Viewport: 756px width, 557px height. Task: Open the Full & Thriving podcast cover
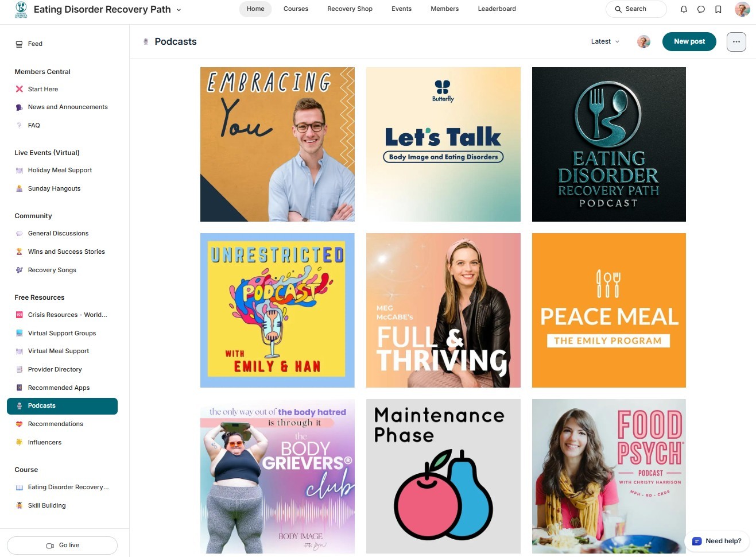(443, 310)
